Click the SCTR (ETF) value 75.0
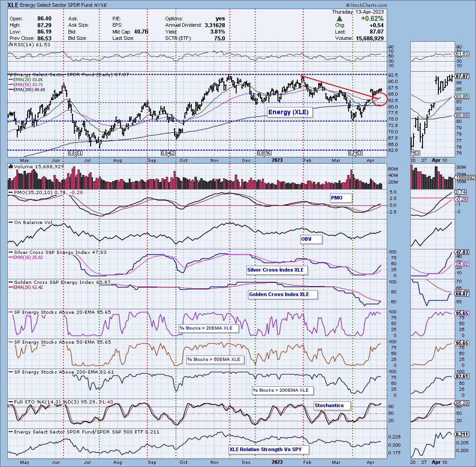The height and width of the screenshot is (467, 476). click(x=219, y=38)
